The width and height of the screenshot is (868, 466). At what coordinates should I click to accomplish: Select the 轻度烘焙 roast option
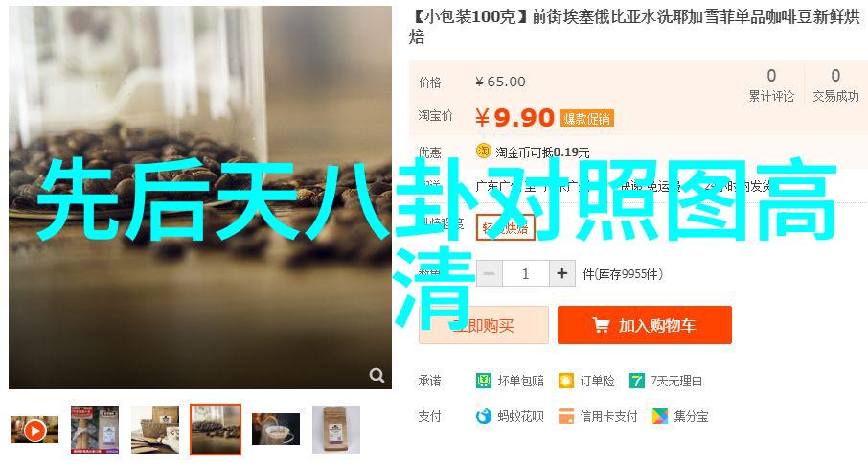[506, 226]
